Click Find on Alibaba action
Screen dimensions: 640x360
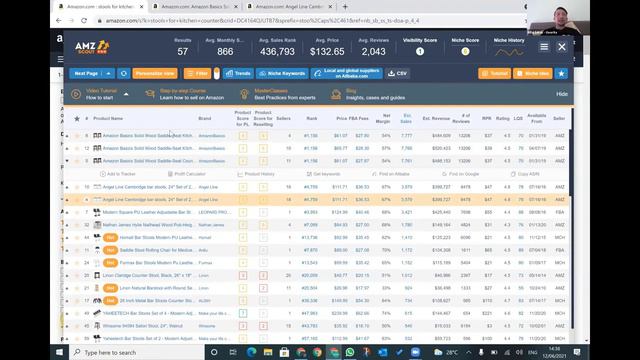[390, 174]
